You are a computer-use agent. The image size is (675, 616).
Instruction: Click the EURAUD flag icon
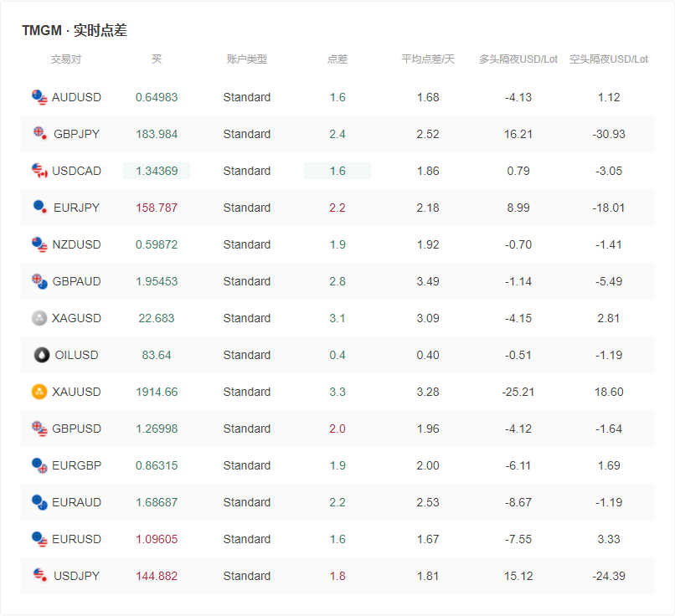[39, 502]
